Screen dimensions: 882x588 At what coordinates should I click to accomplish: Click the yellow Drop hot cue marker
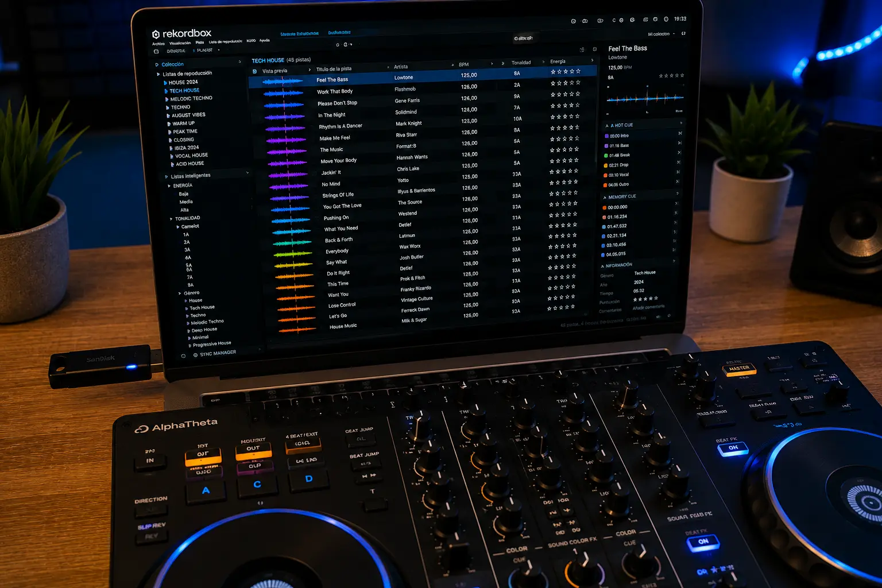[x=605, y=165]
